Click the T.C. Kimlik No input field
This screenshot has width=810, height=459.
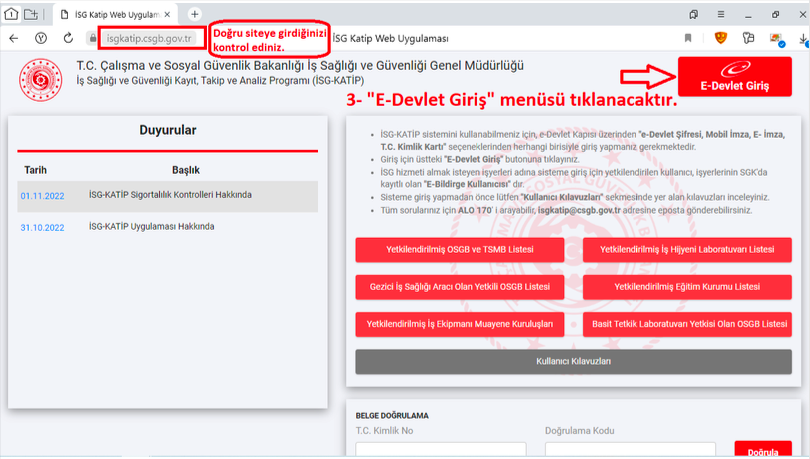[438, 451]
